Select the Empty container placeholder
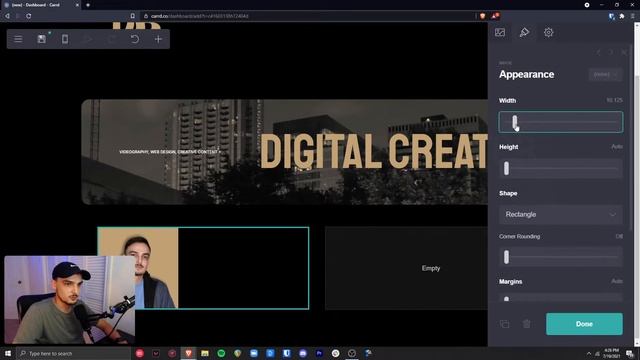The height and width of the screenshot is (360, 640). coord(406,268)
